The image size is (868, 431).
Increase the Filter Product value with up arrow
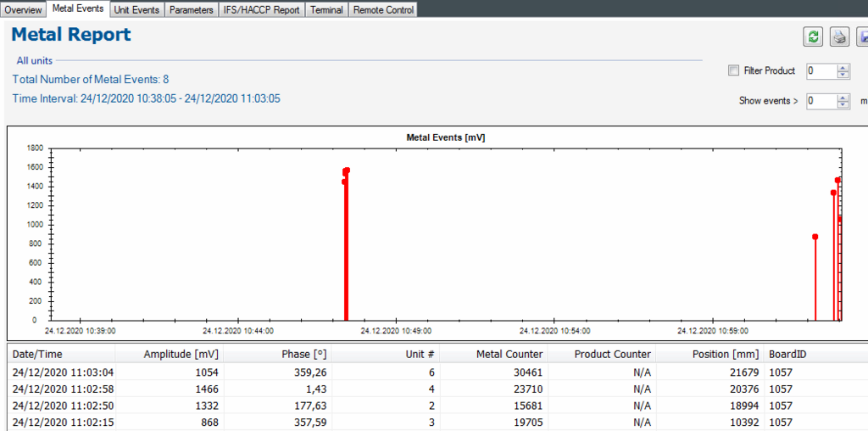(843, 68)
